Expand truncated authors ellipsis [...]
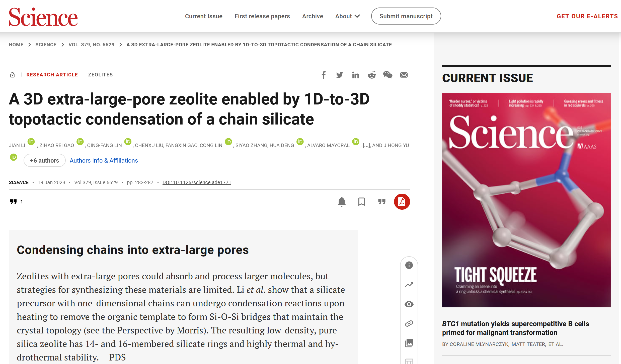 [x=366, y=146]
